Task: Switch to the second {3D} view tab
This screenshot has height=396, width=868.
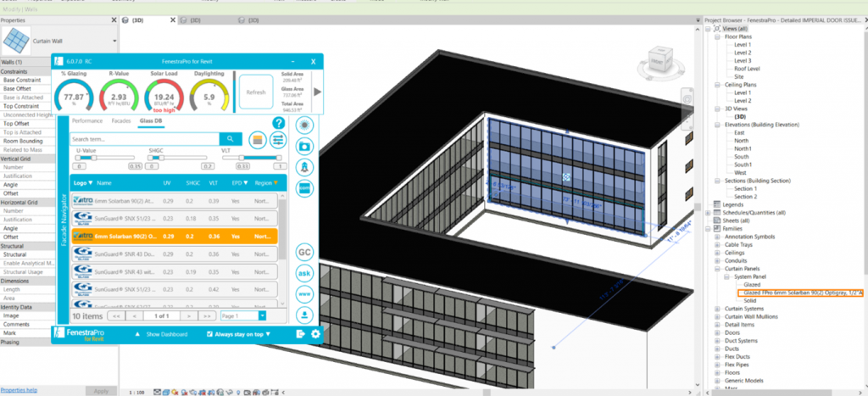Action: pos(196,20)
